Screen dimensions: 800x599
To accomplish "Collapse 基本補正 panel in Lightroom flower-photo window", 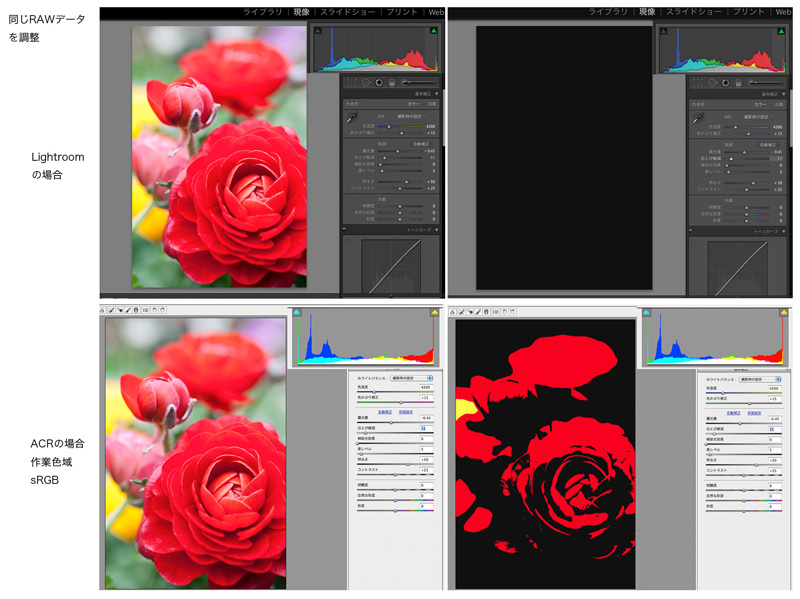I will coord(436,93).
